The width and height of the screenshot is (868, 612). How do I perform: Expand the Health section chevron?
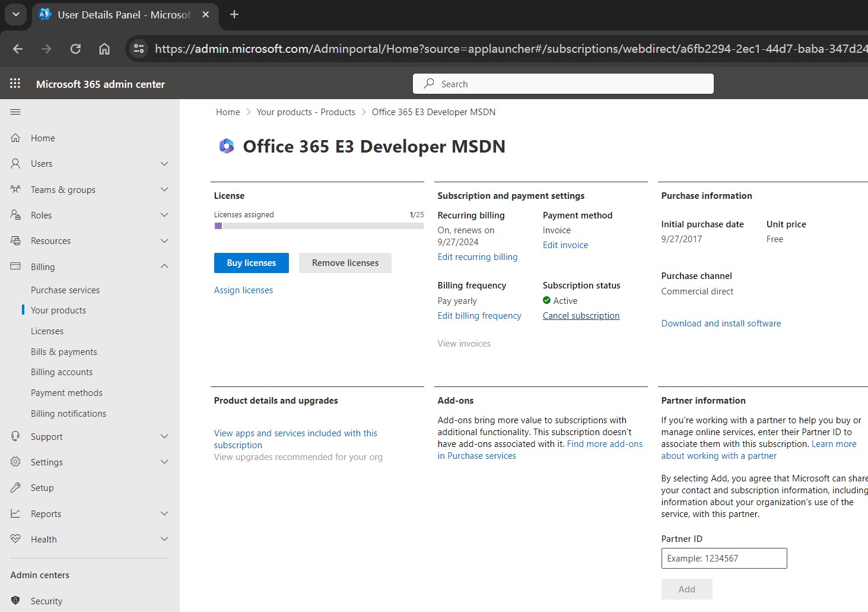tap(164, 539)
